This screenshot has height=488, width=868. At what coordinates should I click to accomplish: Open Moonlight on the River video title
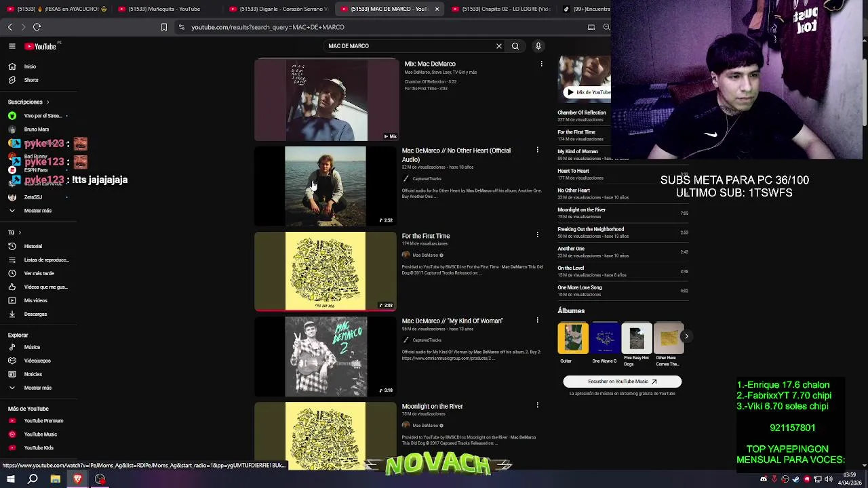pyautogui.click(x=432, y=406)
